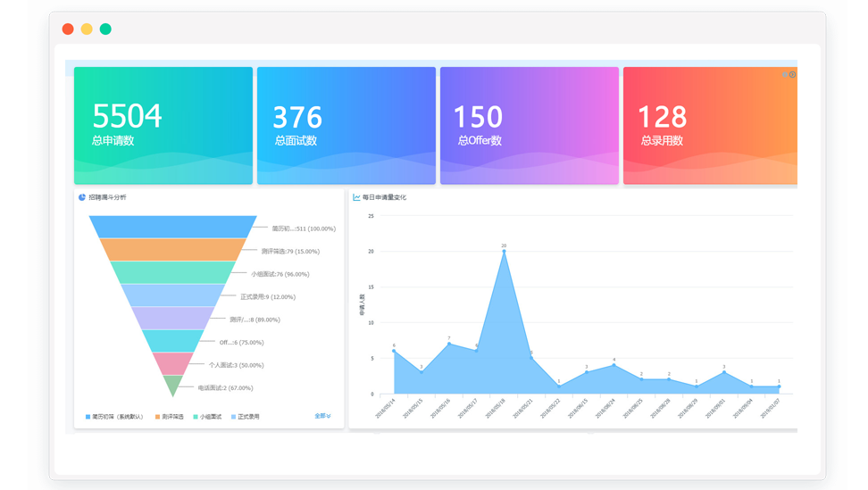This screenshot has width=868, height=490.
Task: Click the 每日申请量变化 panel title
Action: [384, 197]
